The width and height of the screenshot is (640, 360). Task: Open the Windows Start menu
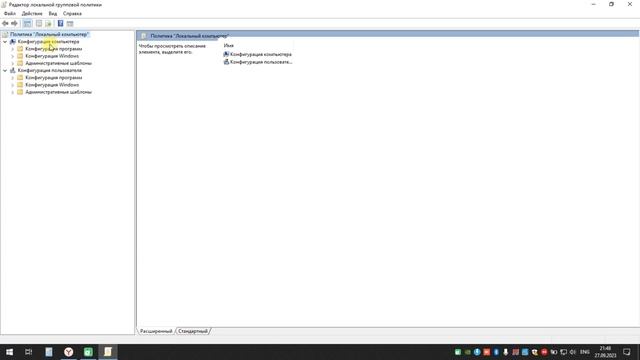9,352
